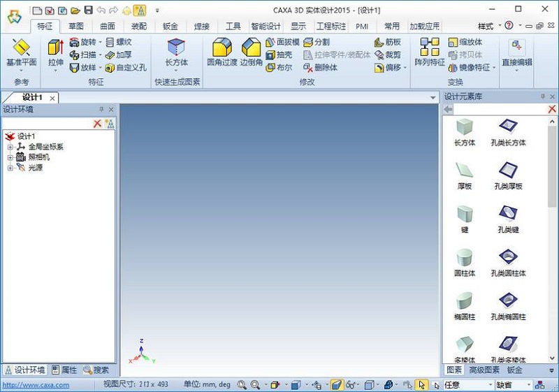Click the 抽壳 shell tool

[x=279, y=55]
